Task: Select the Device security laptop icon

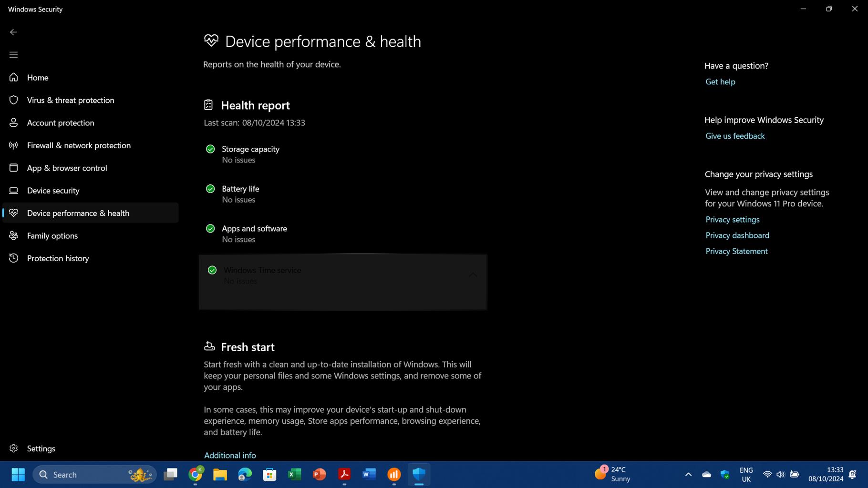Action: pyautogui.click(x=14, y=191)
